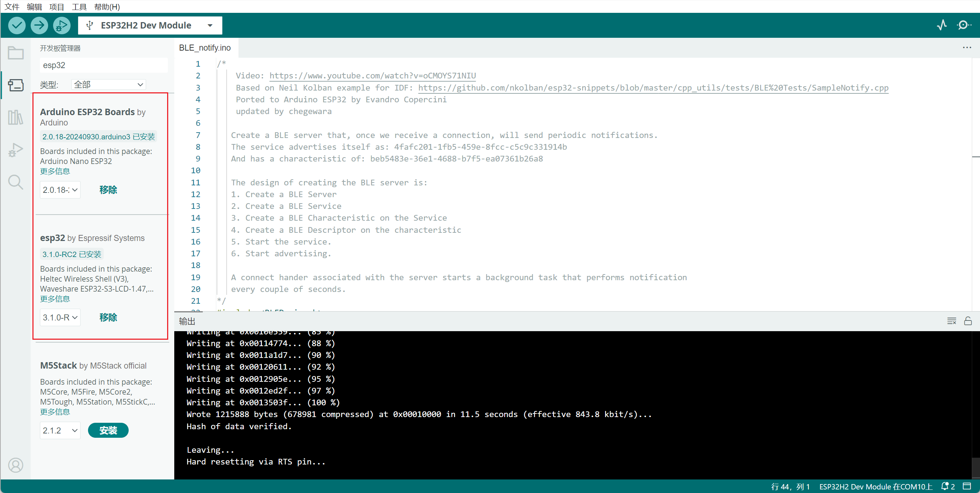Install the M5Stack boards package

click(108, 430)
